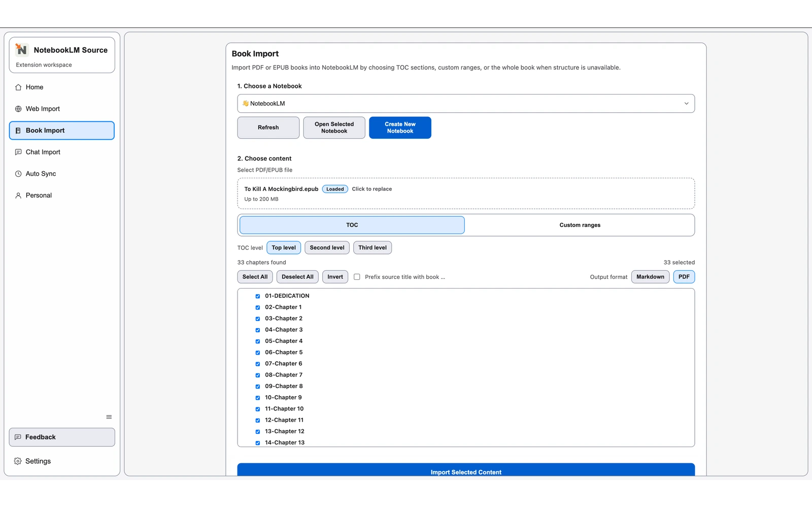Switch output format to Markdown
Image resolution: width=812 pixels, height=508 pixels.
650,277
